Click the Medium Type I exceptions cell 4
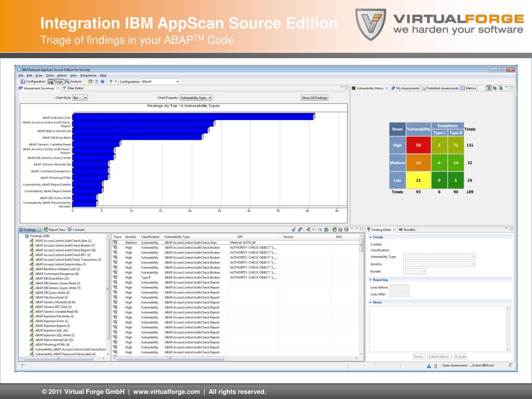The height and width of the screenshot is (399, 532). point(439,163)
